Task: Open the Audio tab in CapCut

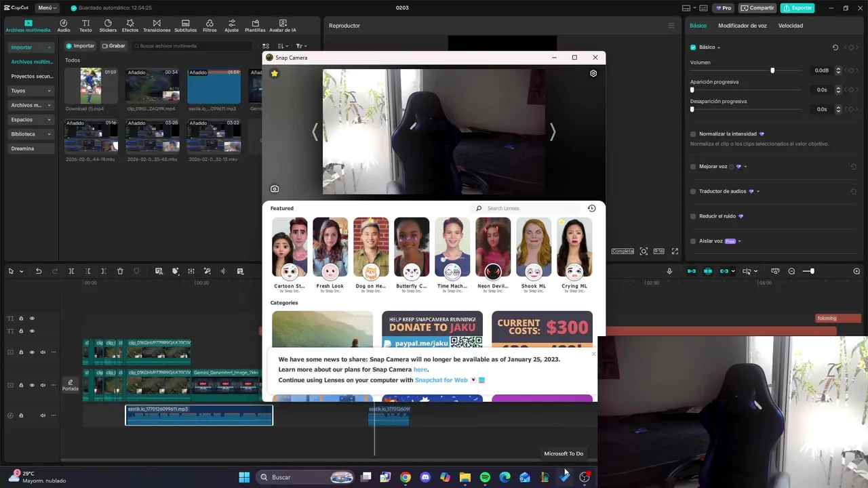Action: pyautogui.click(x=64, y=26)
